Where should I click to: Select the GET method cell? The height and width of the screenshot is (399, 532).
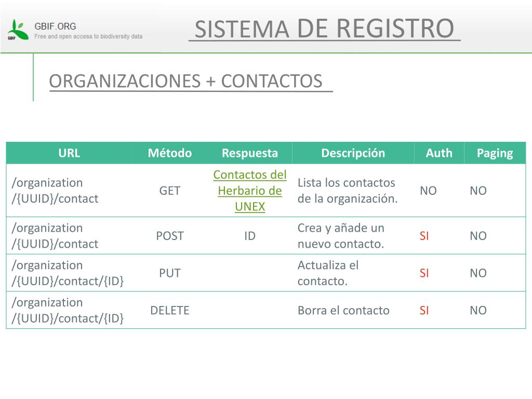coord(170,191)
